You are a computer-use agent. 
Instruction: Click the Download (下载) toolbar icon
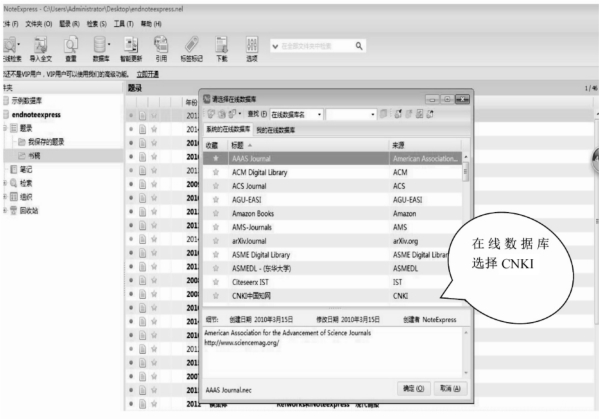pos(222,49)
